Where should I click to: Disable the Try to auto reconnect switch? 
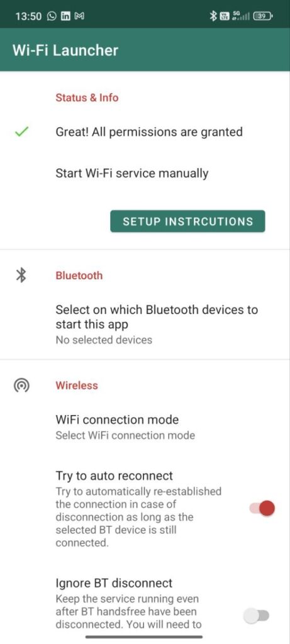pyautogui.click(x=262, y=508)
